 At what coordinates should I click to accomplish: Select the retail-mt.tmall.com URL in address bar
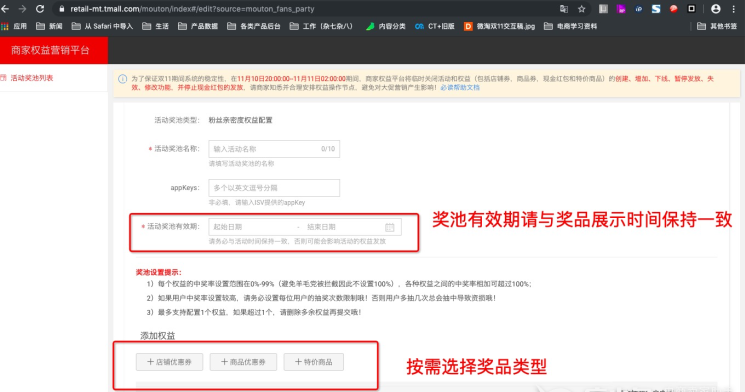click(x=192, y=9)
